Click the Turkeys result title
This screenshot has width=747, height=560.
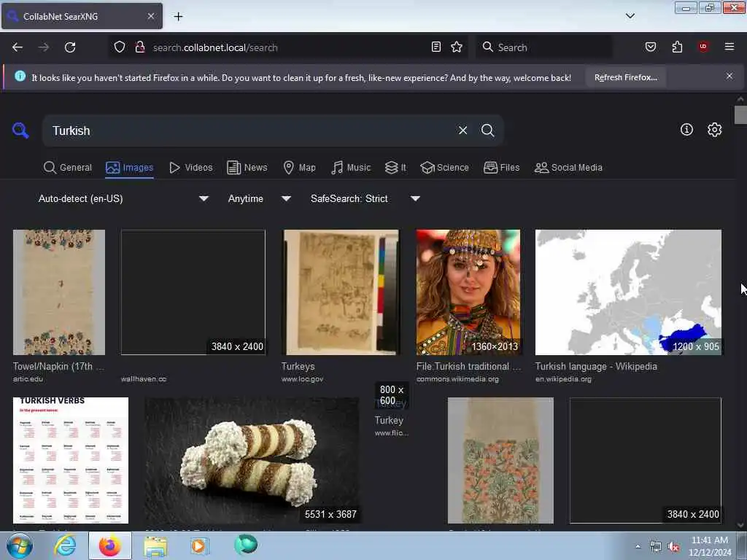tap(298, 366)
